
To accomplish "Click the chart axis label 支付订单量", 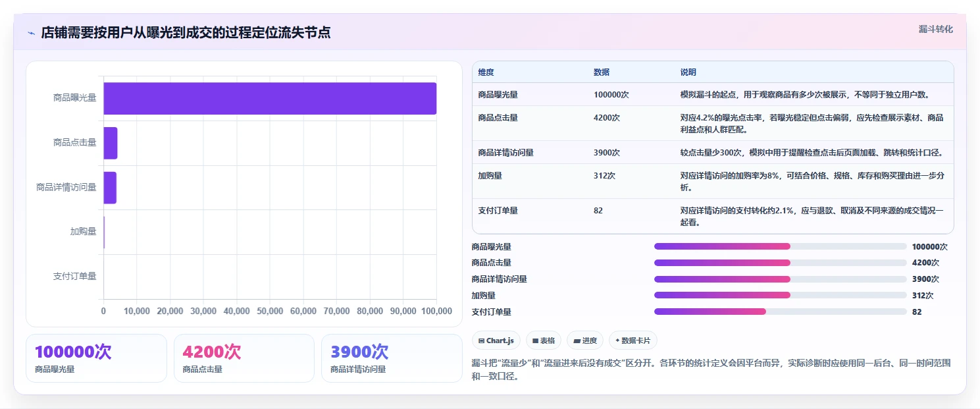I will [75, 276].
